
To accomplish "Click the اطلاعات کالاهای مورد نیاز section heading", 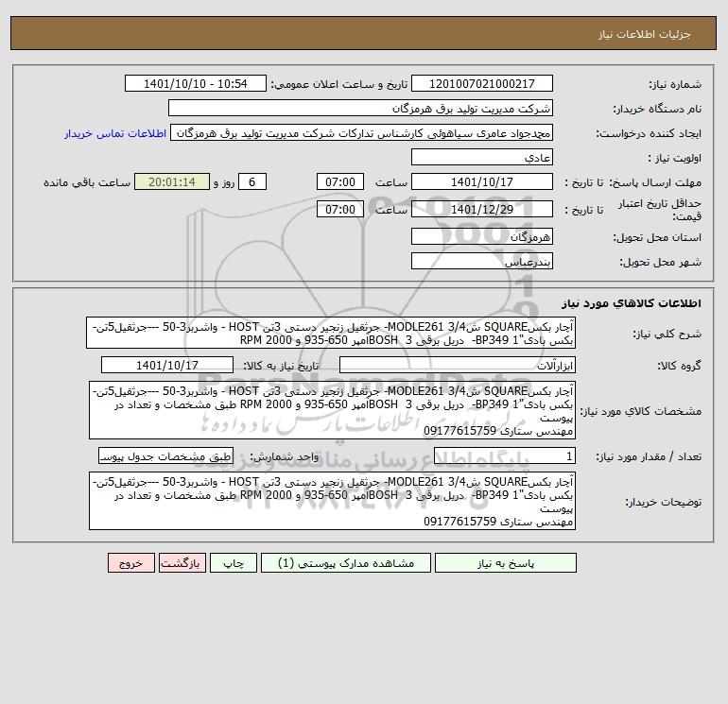I will click(x=632, y=303).
